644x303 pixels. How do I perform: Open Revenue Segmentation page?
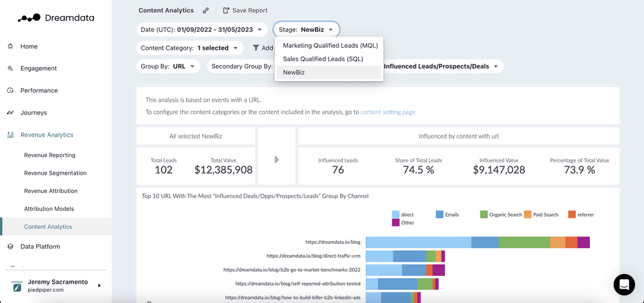coord(55,173)
